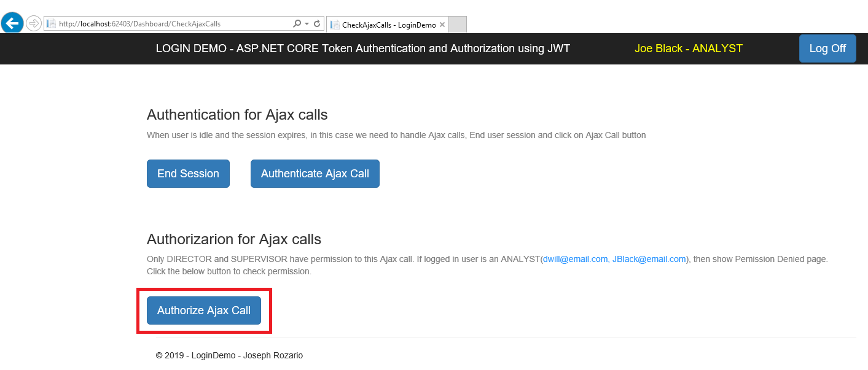Open a new blank browser tab

click(458, 25)
